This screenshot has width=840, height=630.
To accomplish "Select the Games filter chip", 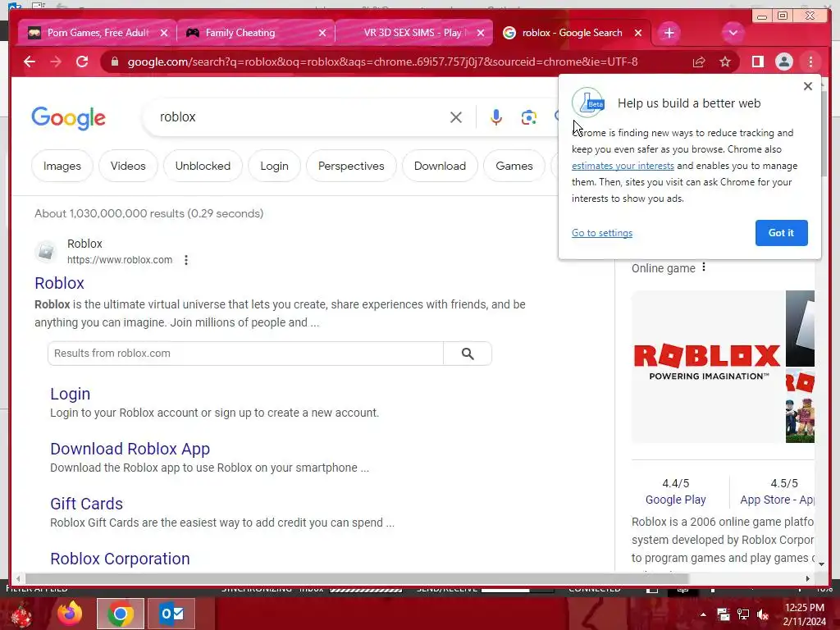I will (514, 166).
